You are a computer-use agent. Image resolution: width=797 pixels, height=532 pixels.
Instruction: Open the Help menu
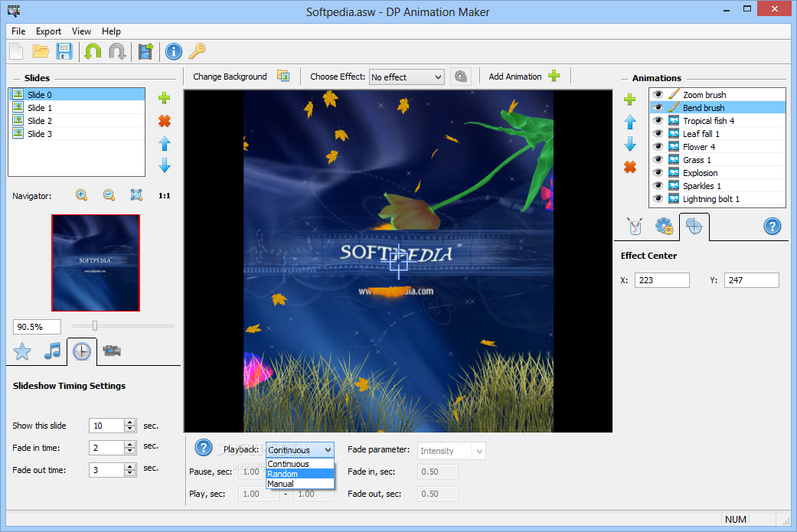111,31
